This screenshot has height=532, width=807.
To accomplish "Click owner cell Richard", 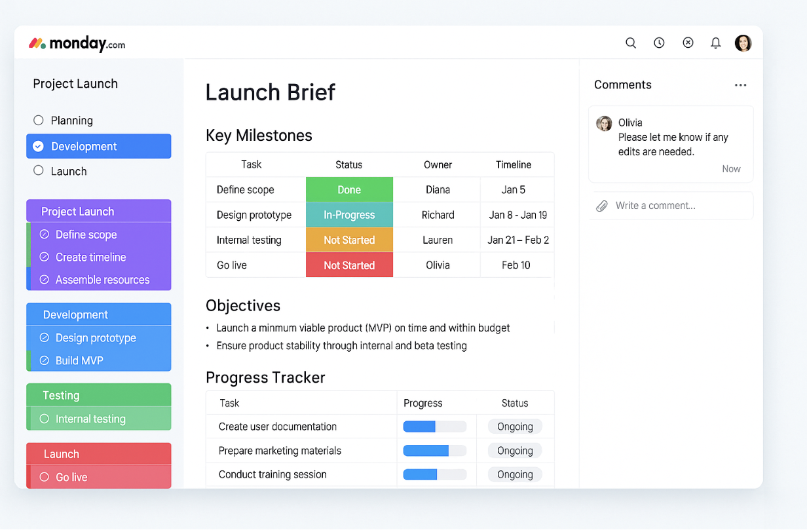I will [438, 215].
